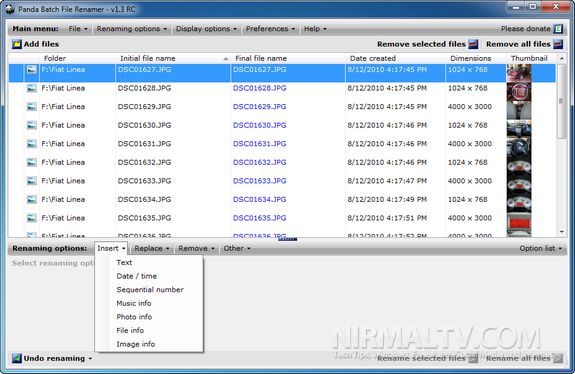
Task: Sort by Date created column header
Action: click(395, 58)
